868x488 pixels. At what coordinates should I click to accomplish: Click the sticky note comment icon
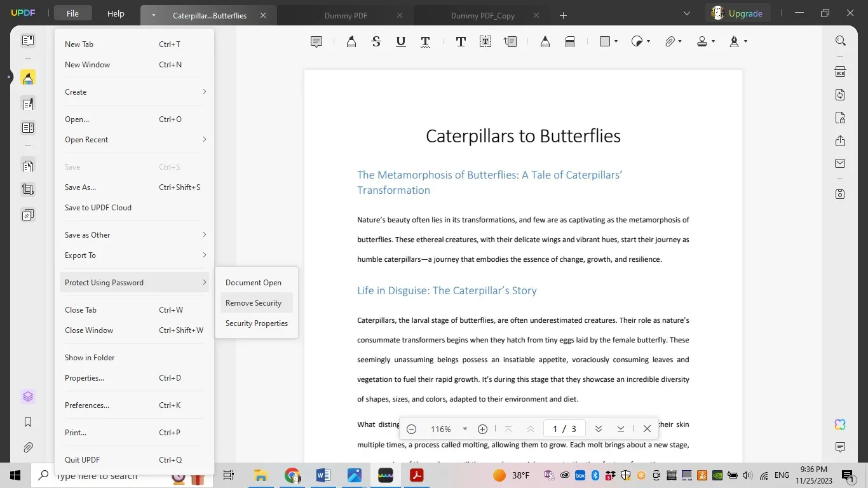click(316, 42)
